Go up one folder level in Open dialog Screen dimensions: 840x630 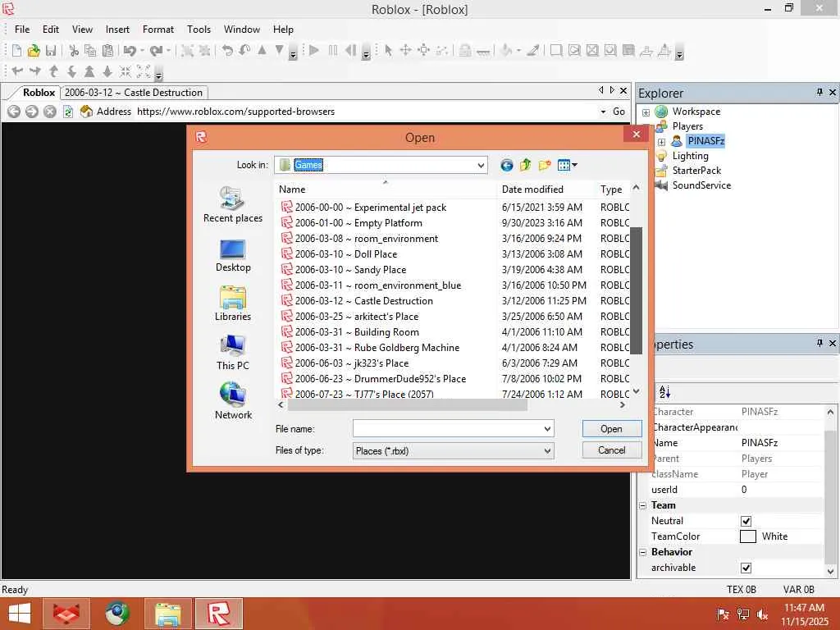(525, 165)
